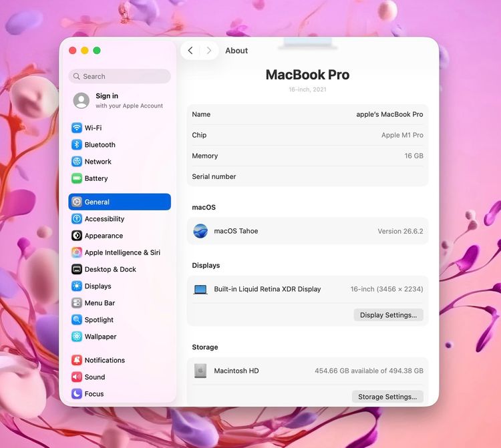Click the Focus moon icon
The height and width of the screenshot is (448, 501).
coord(77,394)
